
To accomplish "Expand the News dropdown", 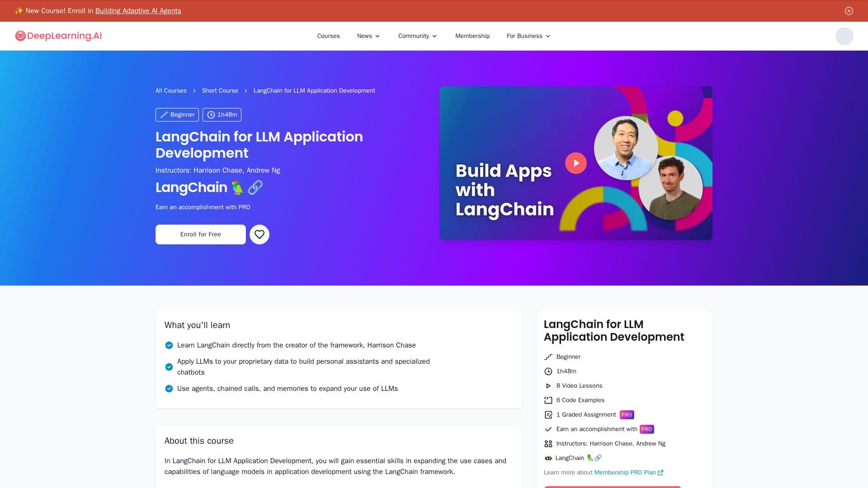I will [368, 36].
